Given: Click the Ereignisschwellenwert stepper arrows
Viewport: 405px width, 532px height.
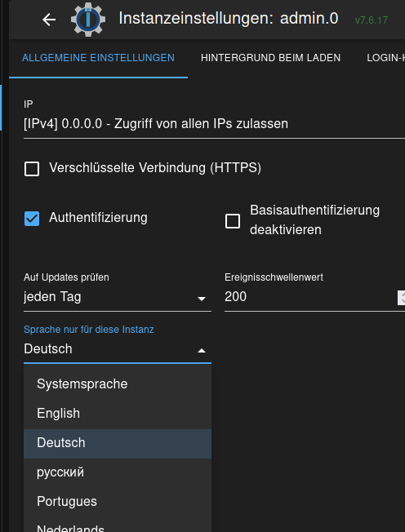Looking at the screenshot, I should click(401, 298).
